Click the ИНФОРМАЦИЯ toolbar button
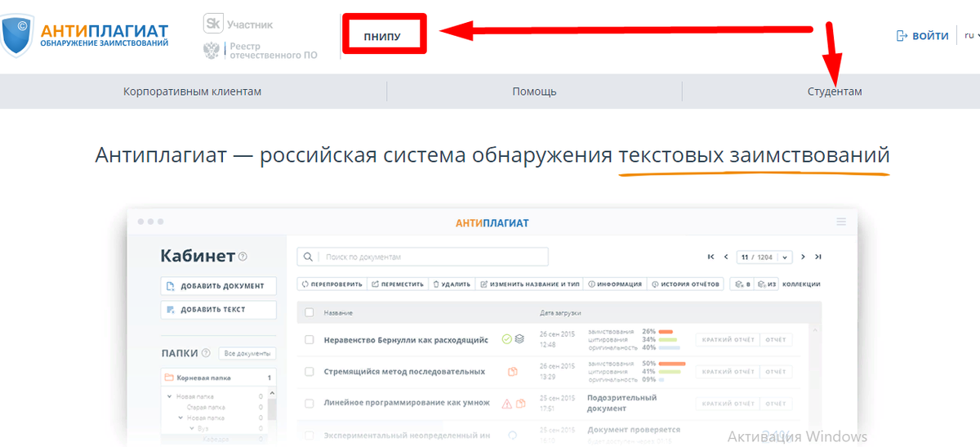The width and height of the screenshot is (980, 447). tap(615, 284)
